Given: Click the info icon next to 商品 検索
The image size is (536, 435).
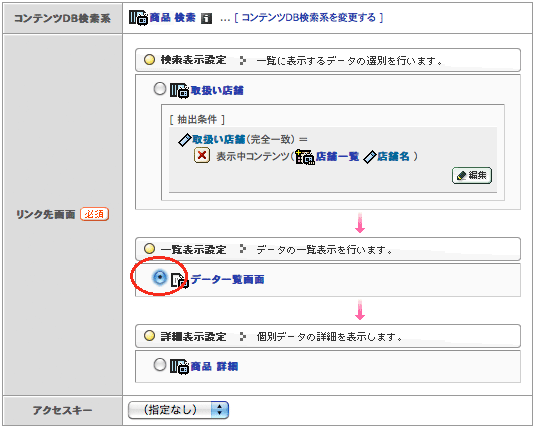Looking at the screenshot, I should pyautogui.click(x=206, y=18).
